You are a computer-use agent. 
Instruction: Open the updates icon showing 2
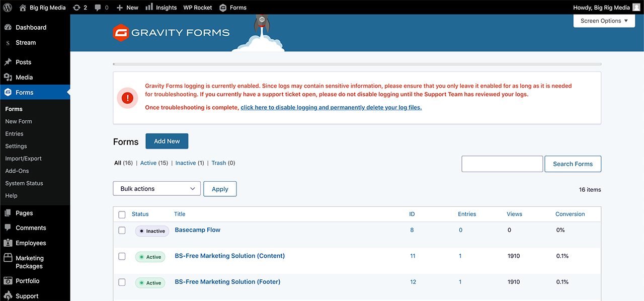click(x=76, y=8)
